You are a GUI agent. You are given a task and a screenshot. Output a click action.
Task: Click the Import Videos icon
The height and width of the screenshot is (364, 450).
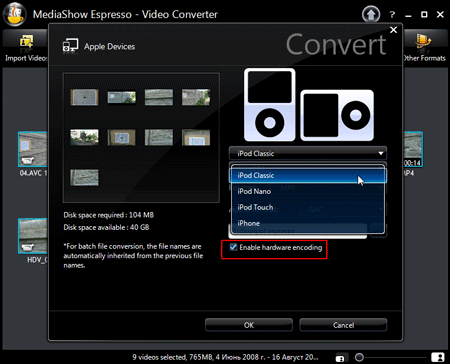pos(26,42)
